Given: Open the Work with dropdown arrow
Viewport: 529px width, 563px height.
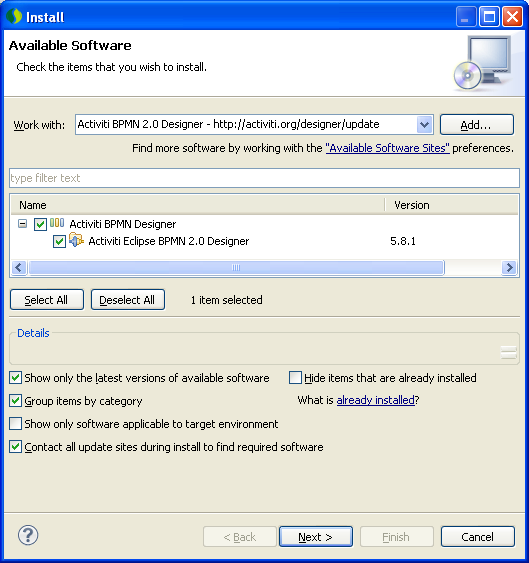Looking at the screenshot, I should tap(424, 125).
